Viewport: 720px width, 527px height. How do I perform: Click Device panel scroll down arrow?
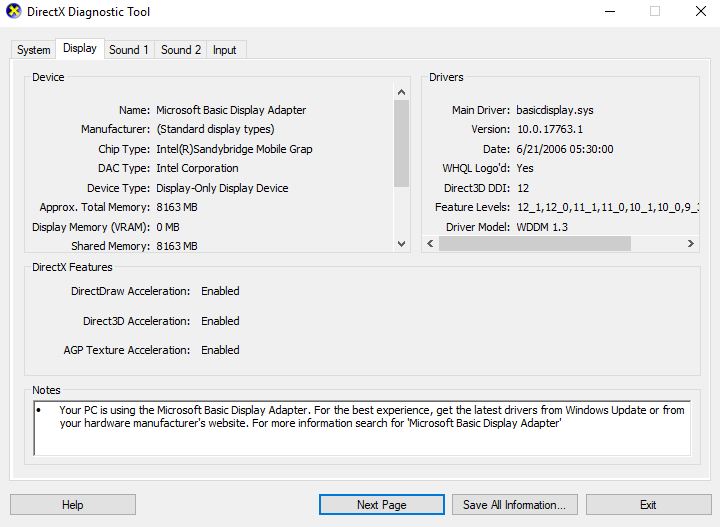(x=401, y=244)
